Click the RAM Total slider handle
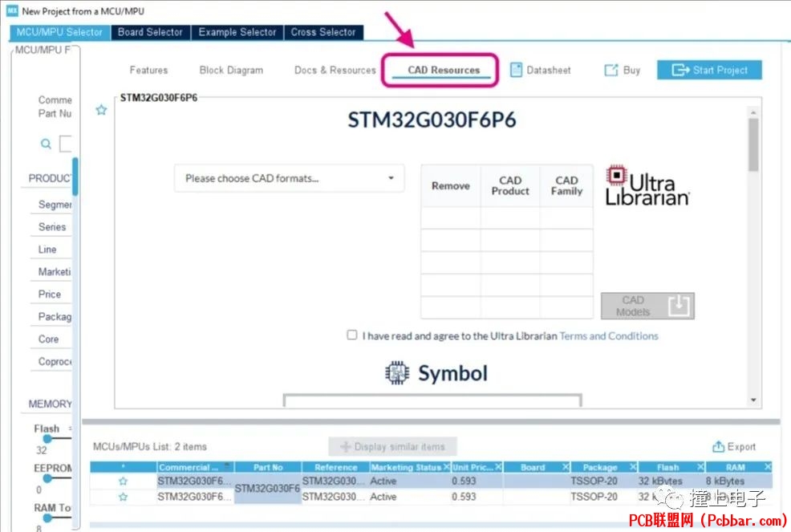The height and width of the screenshot is (532, 791). pos(47,518)
